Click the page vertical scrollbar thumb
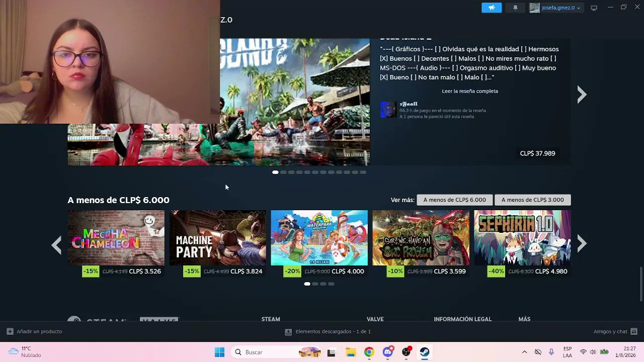644x362 pixels. click(x=640, y=284)
